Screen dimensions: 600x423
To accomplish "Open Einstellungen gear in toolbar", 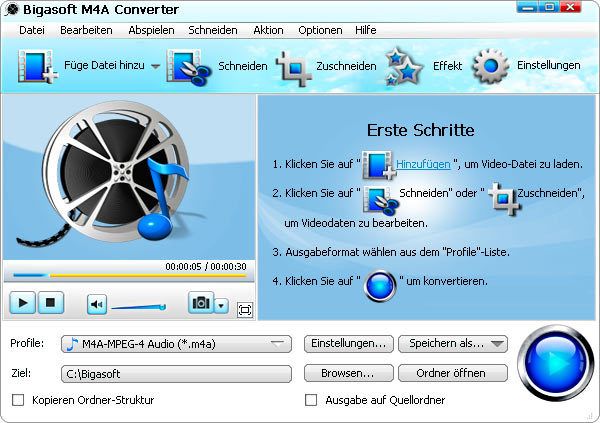I will (491, 67).
